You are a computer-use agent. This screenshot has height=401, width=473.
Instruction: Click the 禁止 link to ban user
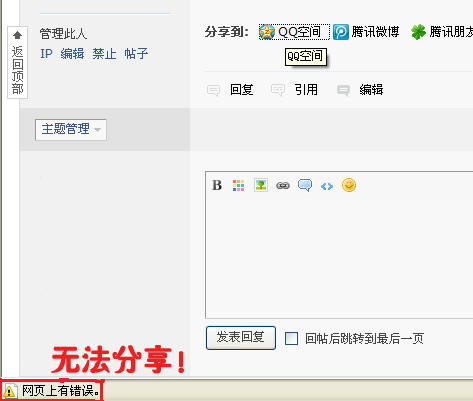[104, 54]
